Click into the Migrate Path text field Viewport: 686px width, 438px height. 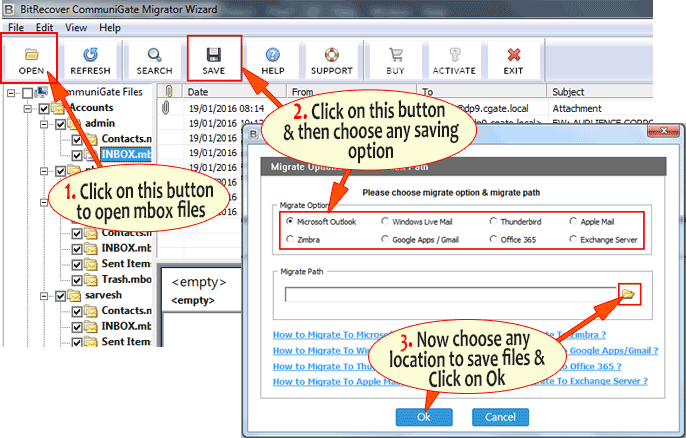[451, 294]
